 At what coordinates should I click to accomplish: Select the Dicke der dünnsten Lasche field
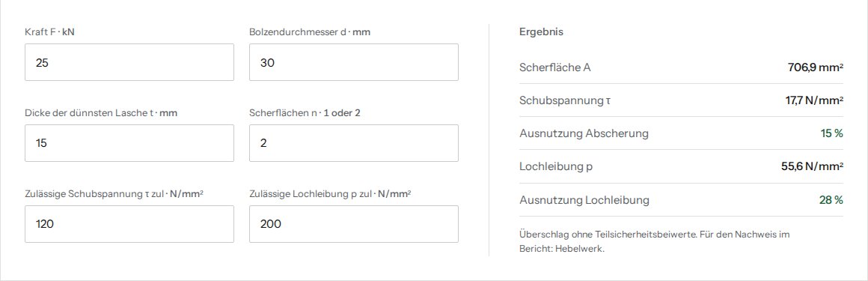pos(129,143)
